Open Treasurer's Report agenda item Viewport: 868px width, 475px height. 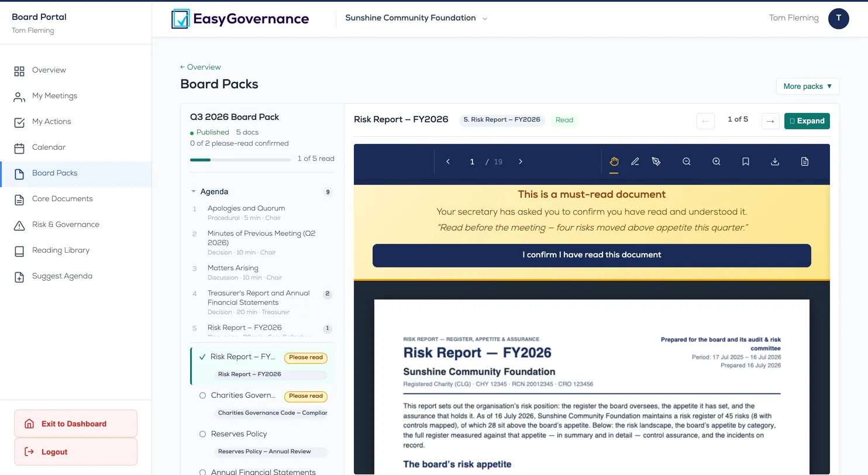(x=263, y=302)
